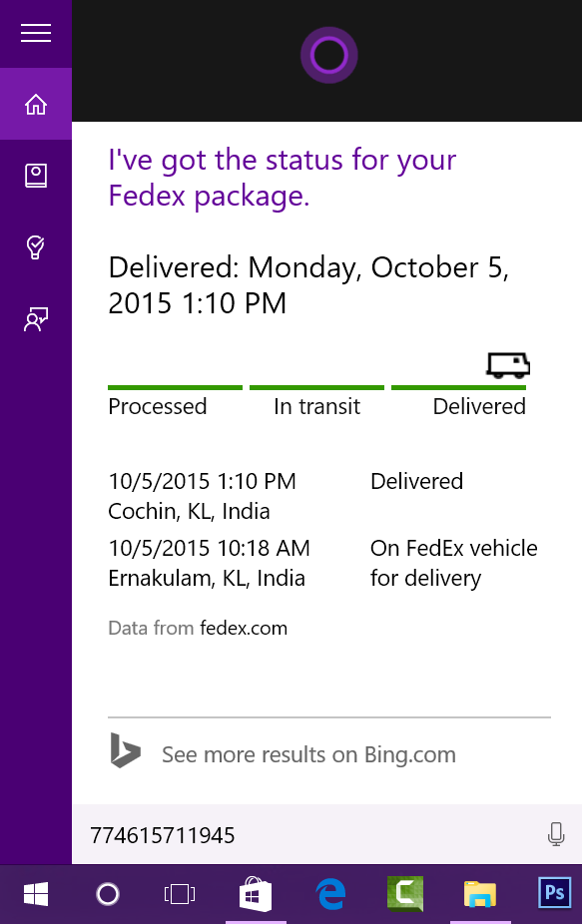This screenshot has height=924, width=582.
Task: Launch Camtasia from the taskbar
Action: [x=405, y=894]
